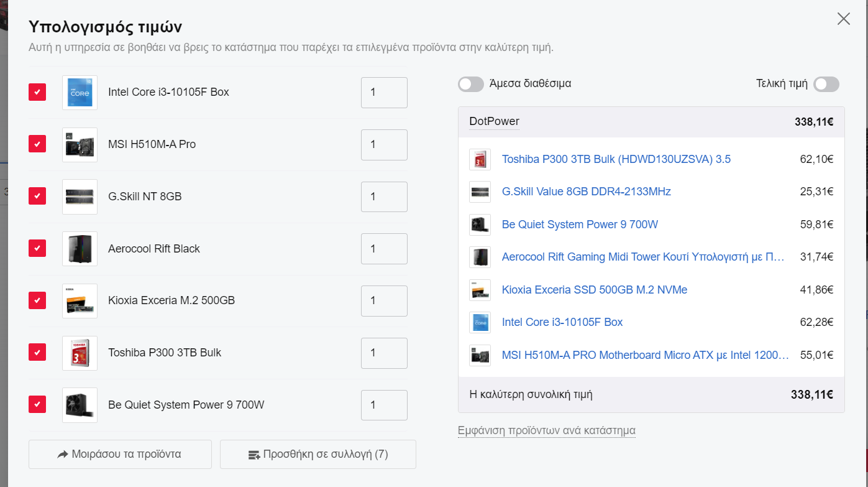Uncheck the G.Skill NT 8GB checkbox
868x487 pixels.
[37, 196]
